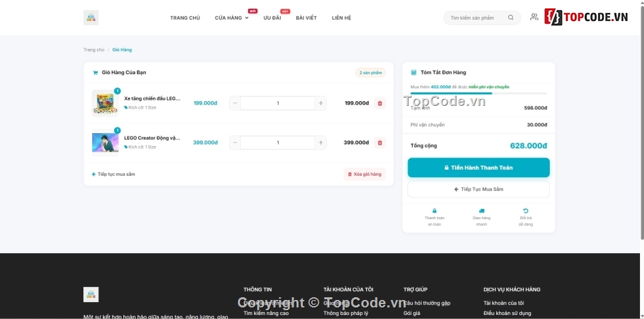Click the 30.000đ shipping fee value

(537, 125)
